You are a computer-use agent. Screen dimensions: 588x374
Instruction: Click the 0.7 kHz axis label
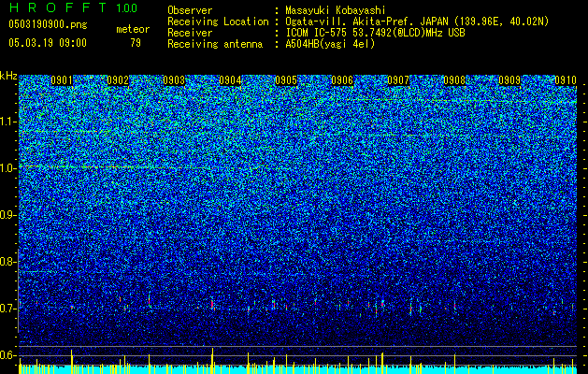tap(8, 309)
